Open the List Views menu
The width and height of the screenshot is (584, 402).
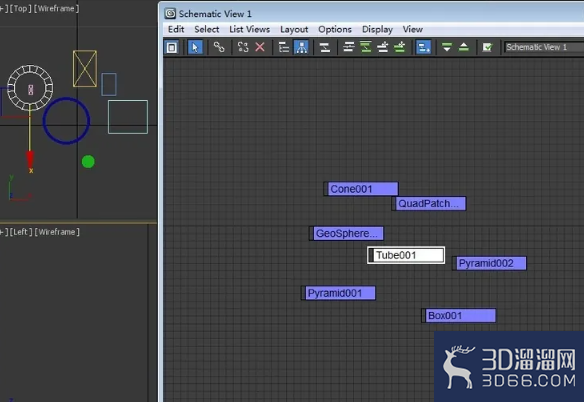tap(249, 29)
